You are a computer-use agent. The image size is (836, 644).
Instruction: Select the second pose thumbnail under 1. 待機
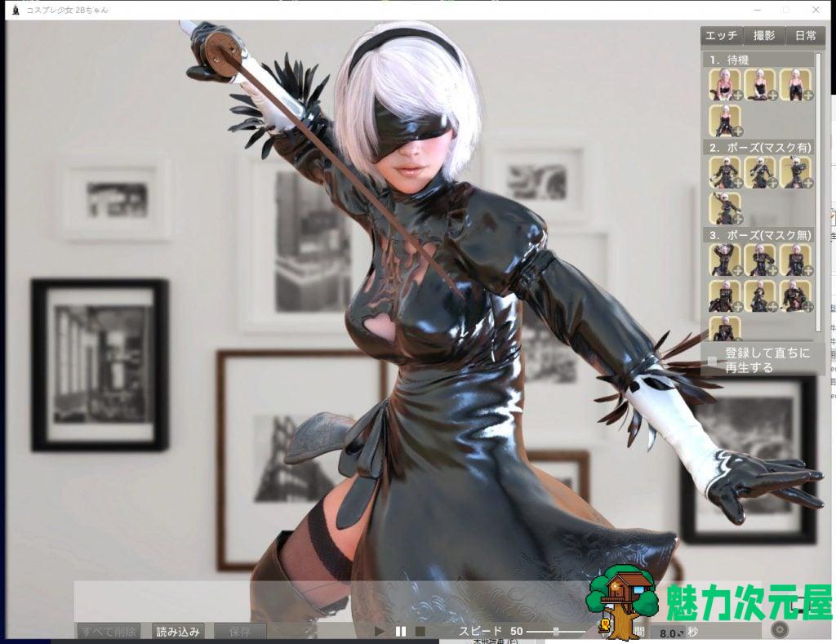[760, 85]
